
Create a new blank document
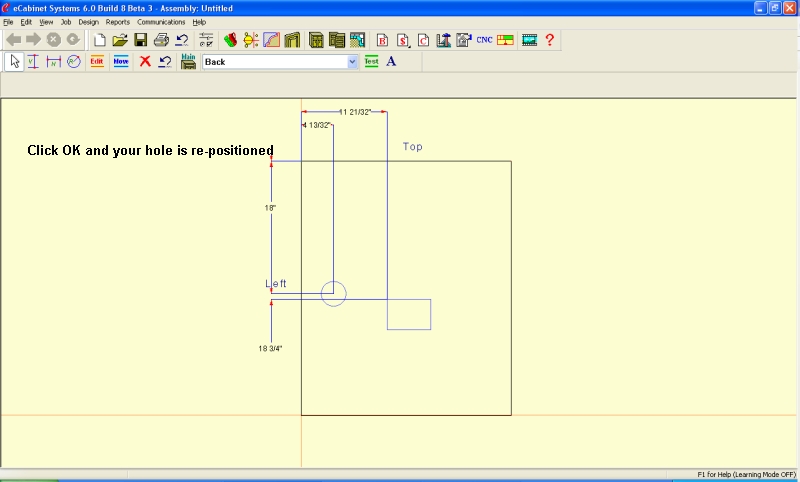coord(99,40)
